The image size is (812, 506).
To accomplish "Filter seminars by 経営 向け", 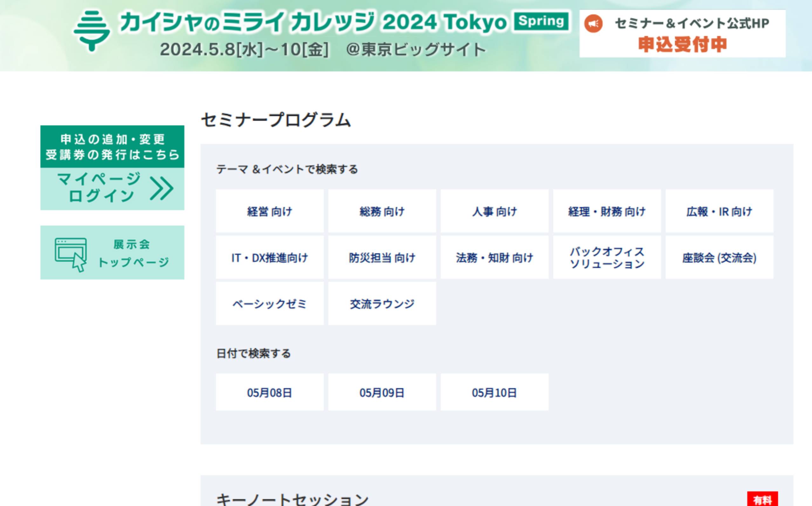I will (270, 211).
